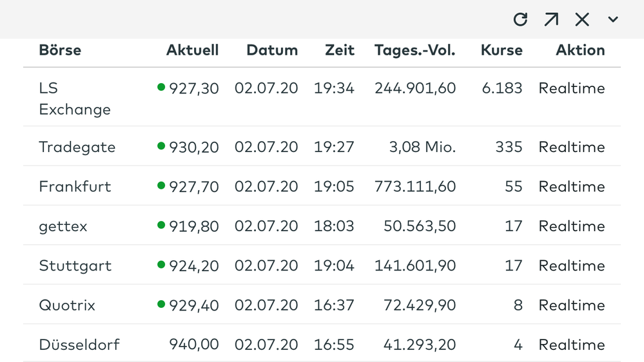The height and width of the screenshot is (362, 644).
Task: Click green status dot beside 927,30
Action: click(x=161, y=87)
